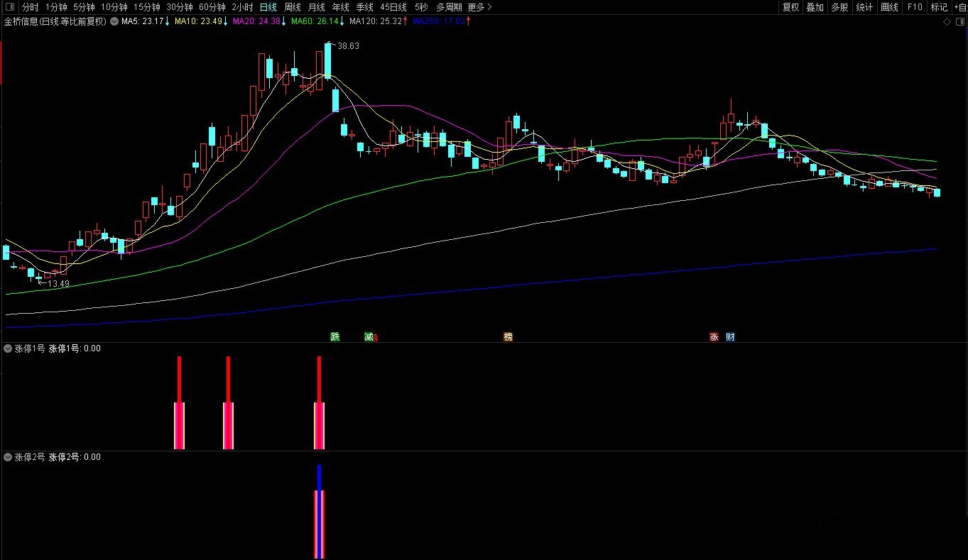Select the 45日线 period tab
968x560 pixels.
click(393, 7)
